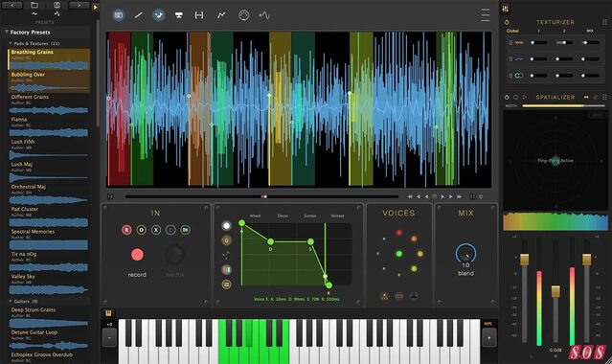Open the MIDI connector icon in toolbar

(x=243, y=15)
